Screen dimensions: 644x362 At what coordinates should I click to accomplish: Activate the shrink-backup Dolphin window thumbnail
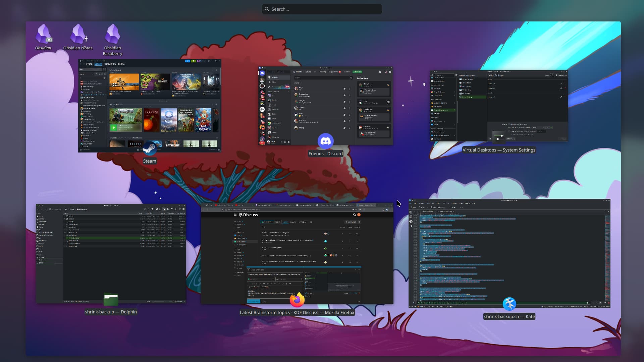(x=111, y=253)
